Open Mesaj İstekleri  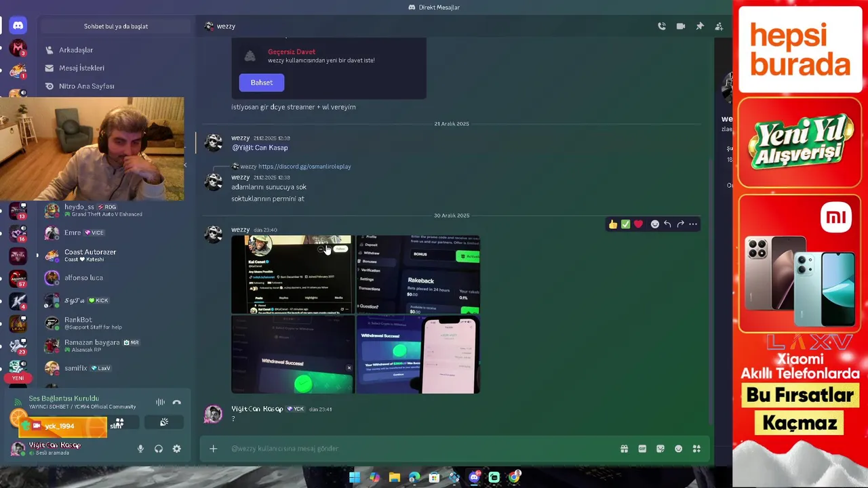115,68
